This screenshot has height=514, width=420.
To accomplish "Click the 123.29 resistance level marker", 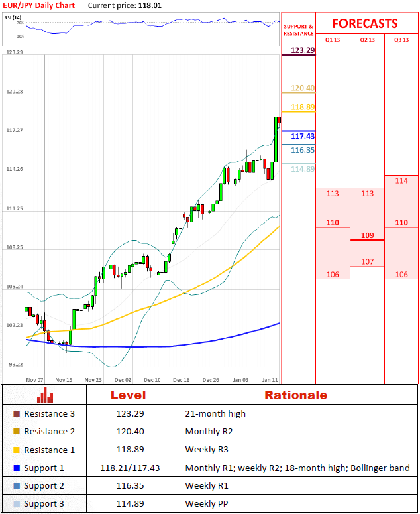I will point(303,50).
